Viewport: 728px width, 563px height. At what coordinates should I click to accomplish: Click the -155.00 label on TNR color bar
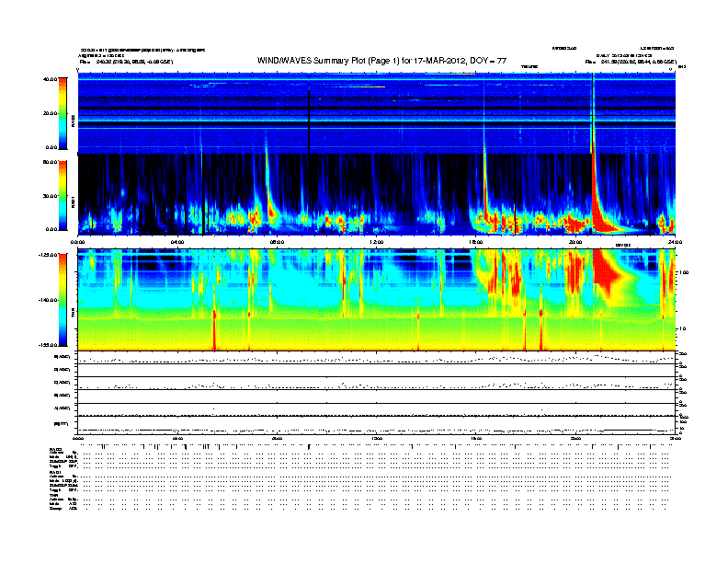(49, 345)
